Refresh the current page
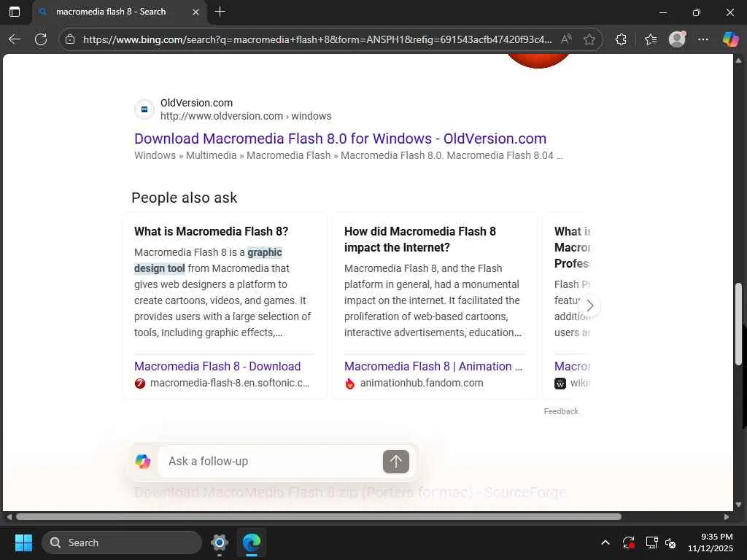 click(x=41, y=39)
